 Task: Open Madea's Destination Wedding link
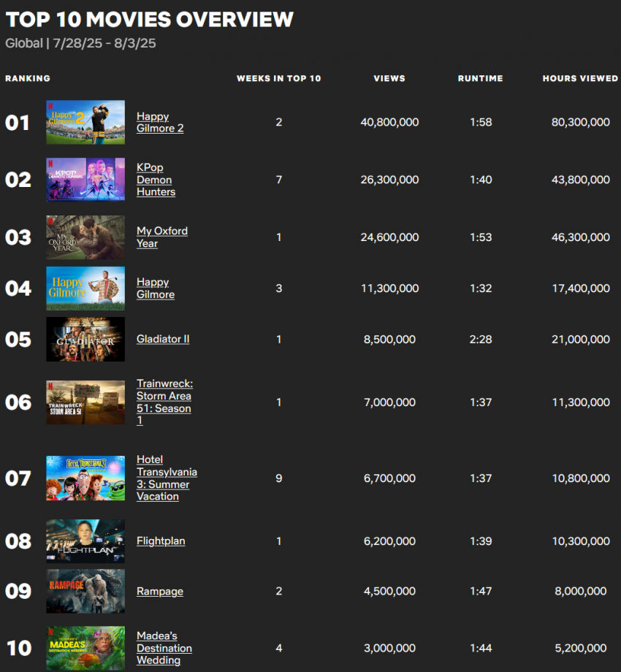pos(164,648)
